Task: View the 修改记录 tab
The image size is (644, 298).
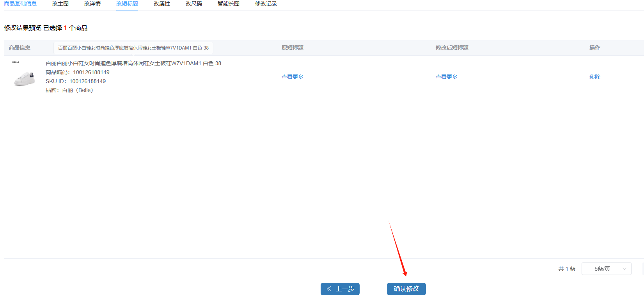Action: pos(266,4)
